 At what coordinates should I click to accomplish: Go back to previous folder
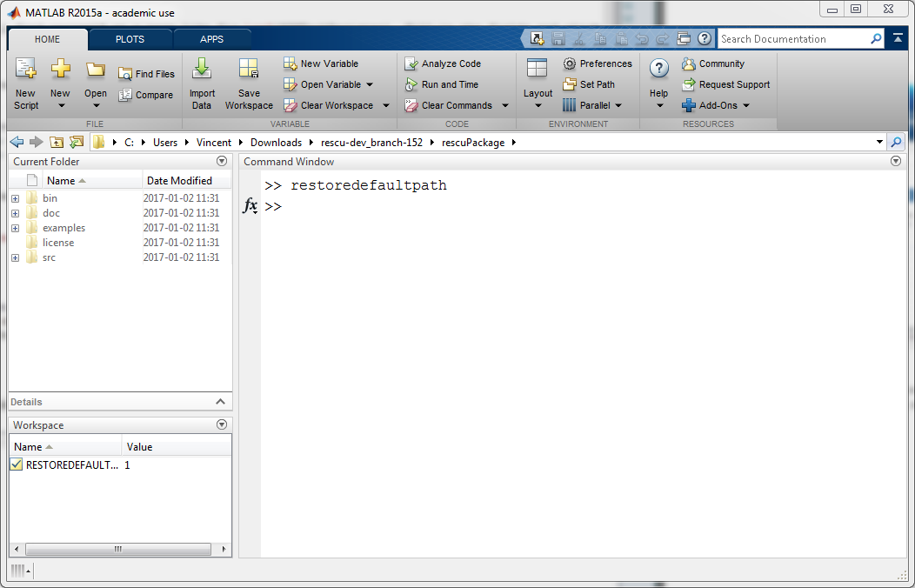pos(17,142)
